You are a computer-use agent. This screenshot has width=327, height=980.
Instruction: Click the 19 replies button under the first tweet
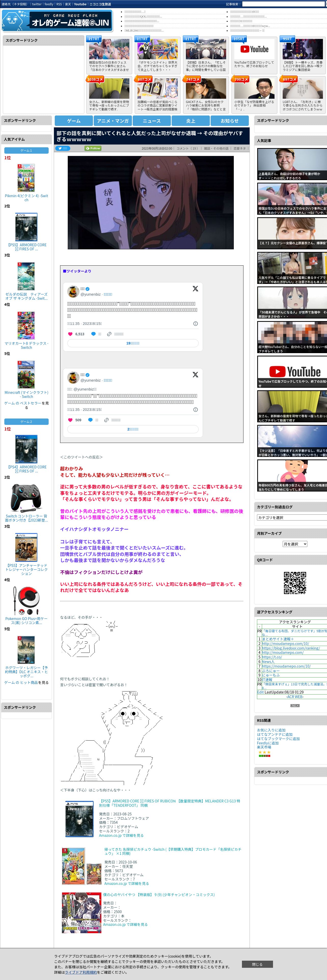coord(133,343)
